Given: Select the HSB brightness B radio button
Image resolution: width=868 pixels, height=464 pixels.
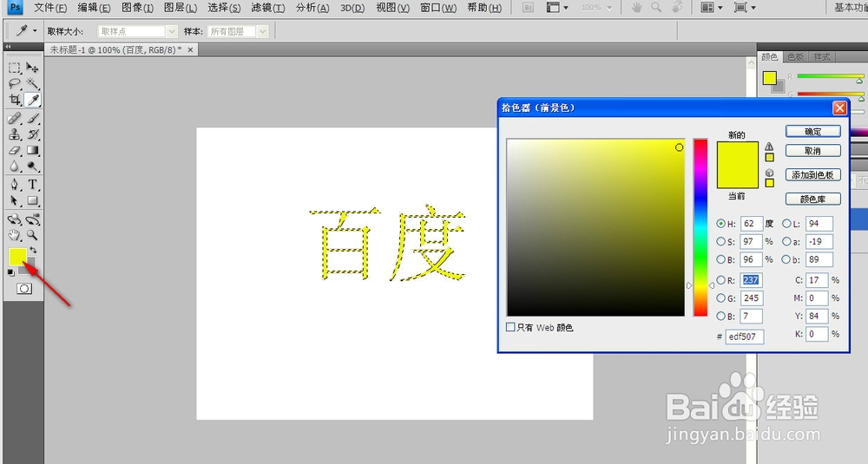Looking at the screenshot, I should (x=720, y=259).
